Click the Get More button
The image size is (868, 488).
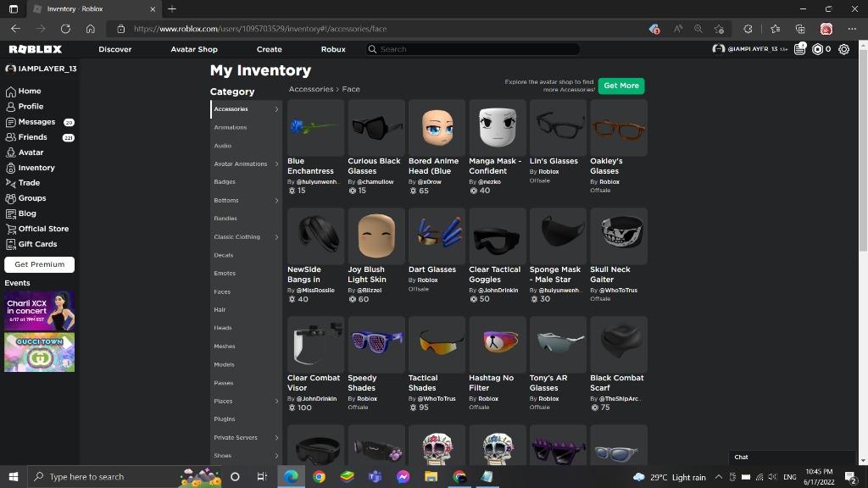point(621,86)
